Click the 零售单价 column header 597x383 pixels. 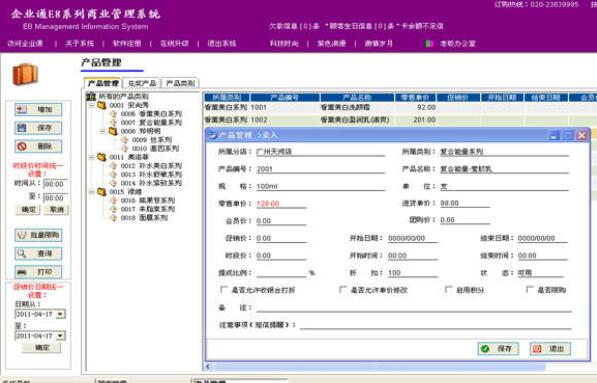tap(415, 97)
